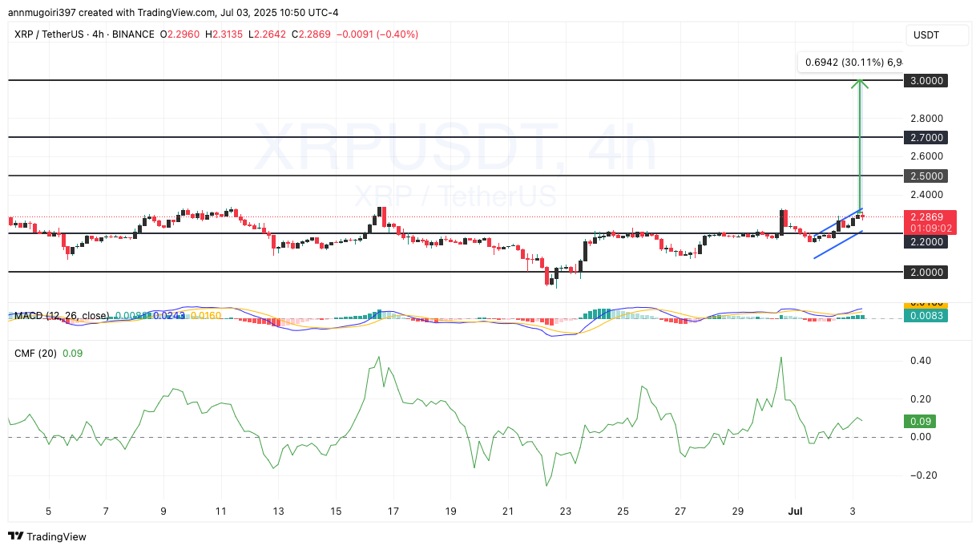Click the green measurement arrow to 3.0000

coord(860,144)
